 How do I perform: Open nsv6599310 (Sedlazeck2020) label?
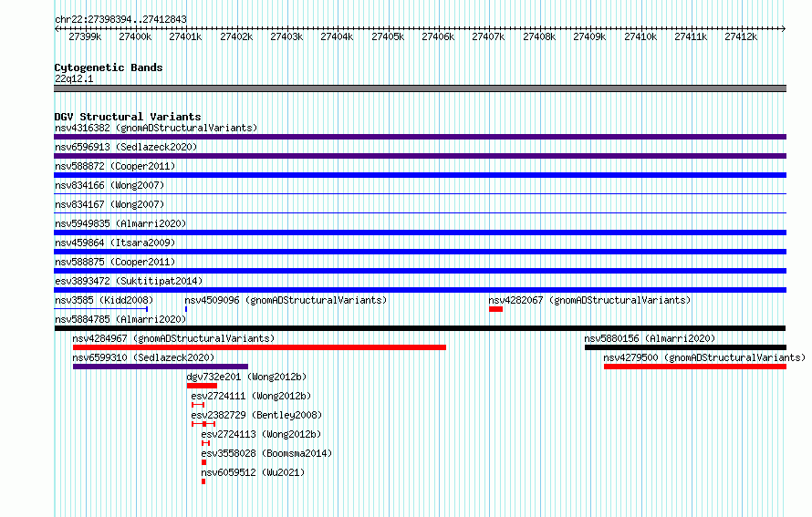coord(143,357)
